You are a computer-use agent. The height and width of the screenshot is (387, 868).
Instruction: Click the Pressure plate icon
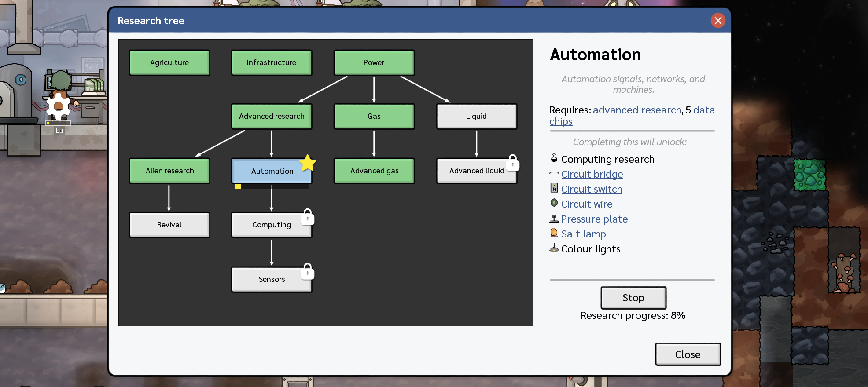point(554,218)
